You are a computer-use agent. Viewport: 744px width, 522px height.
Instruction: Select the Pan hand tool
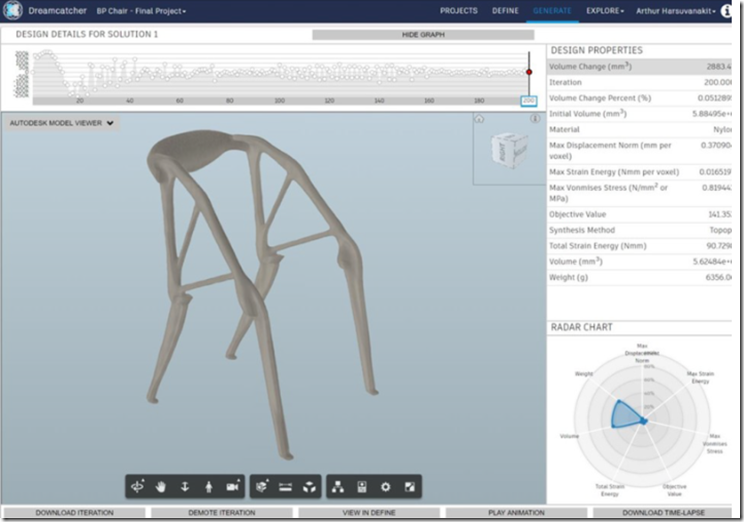click(161, 487)
